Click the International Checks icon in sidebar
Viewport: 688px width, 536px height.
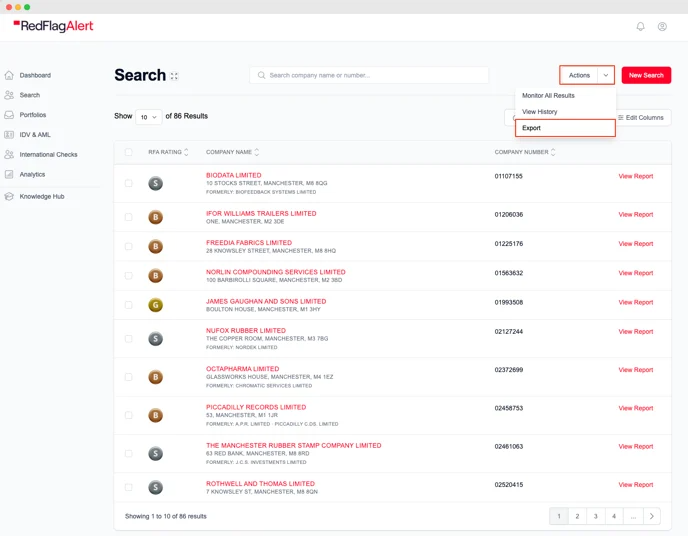tap(9, 154)
